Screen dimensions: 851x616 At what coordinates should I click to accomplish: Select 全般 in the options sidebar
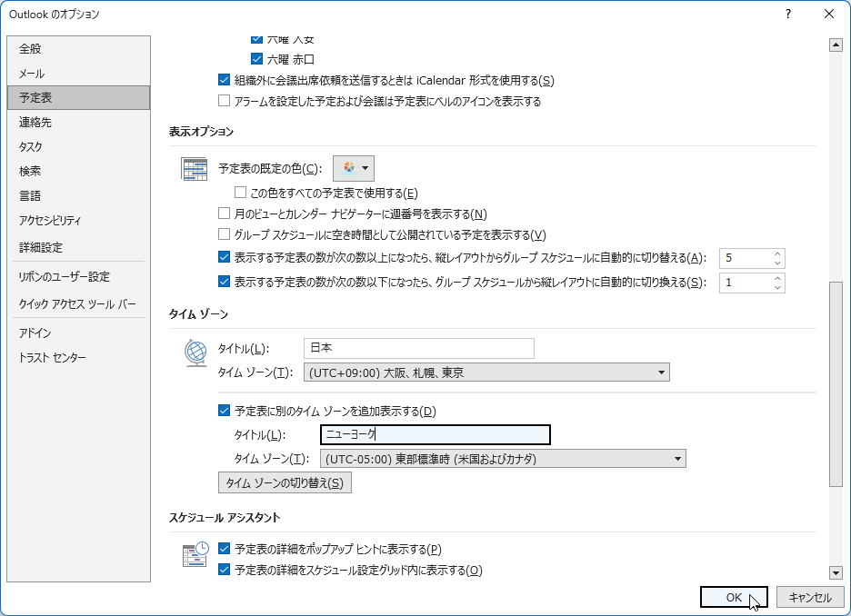(79, 49)
